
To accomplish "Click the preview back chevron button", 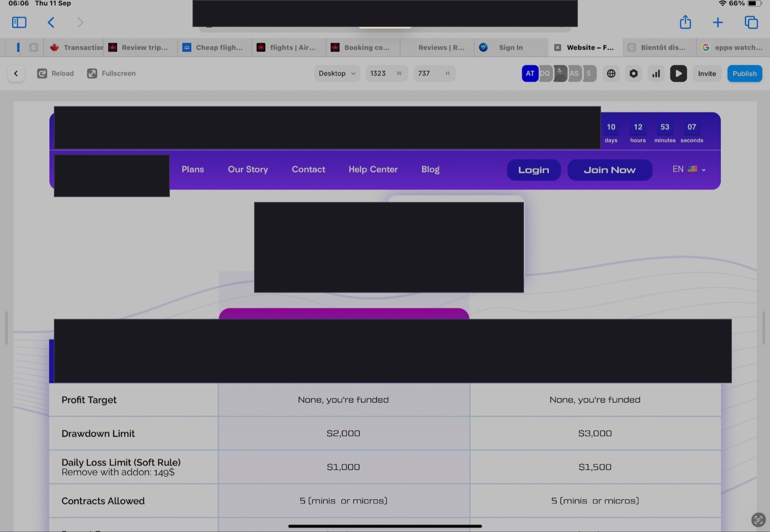I will (16, 74).
